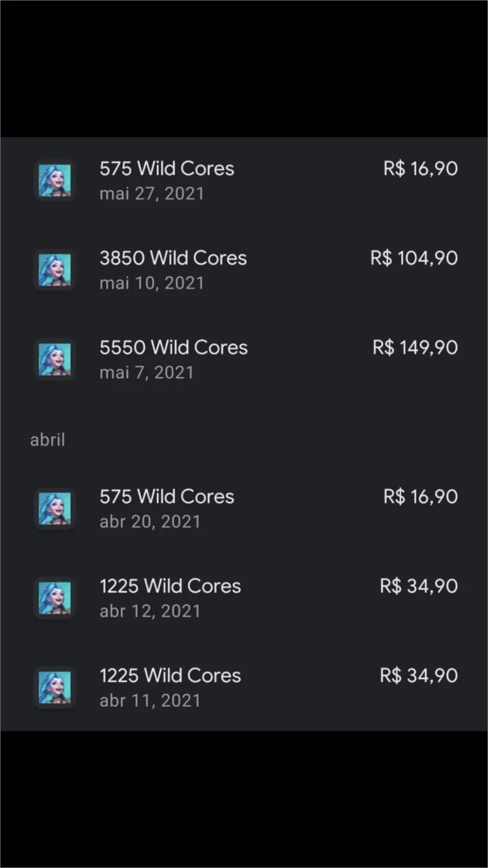488x868 pixels.
Task: Open the mai 27 game icon
Action: (x=55, y=180)
